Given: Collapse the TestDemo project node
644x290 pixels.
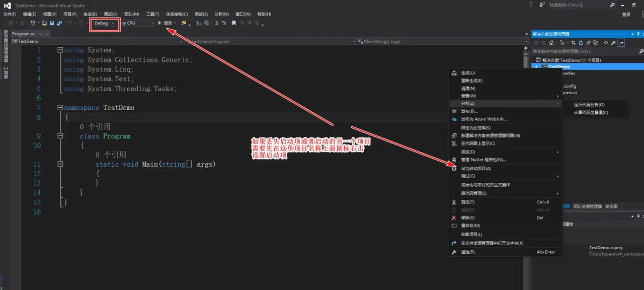Looking at the screenshot, I should (x=535, y=66).
